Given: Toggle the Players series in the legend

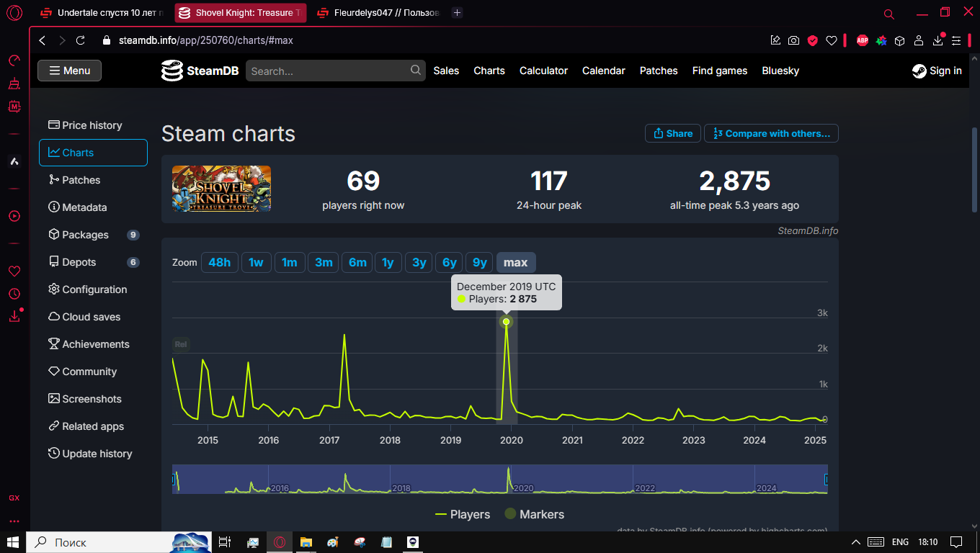Looking at the screenshot, I should (x=463, y=514).
